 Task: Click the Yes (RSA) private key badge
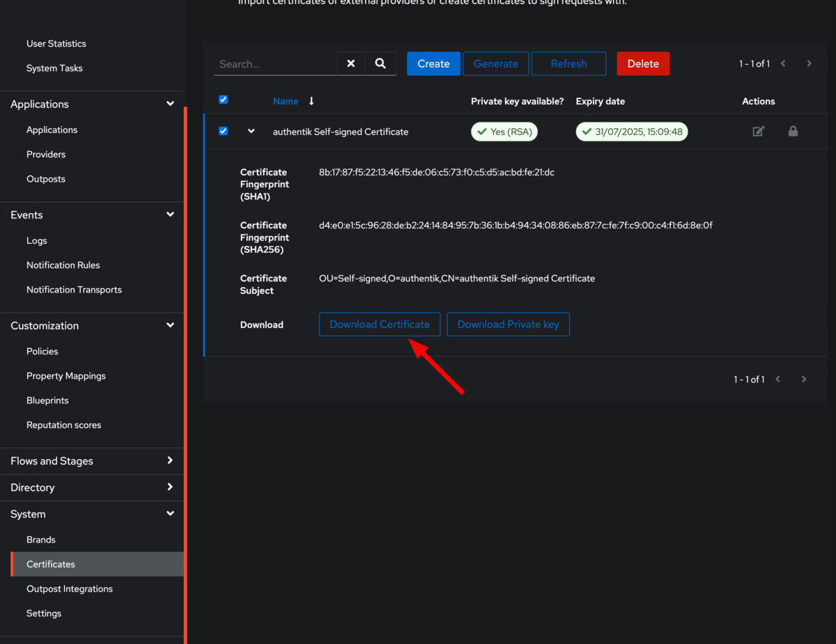[504, 132]
